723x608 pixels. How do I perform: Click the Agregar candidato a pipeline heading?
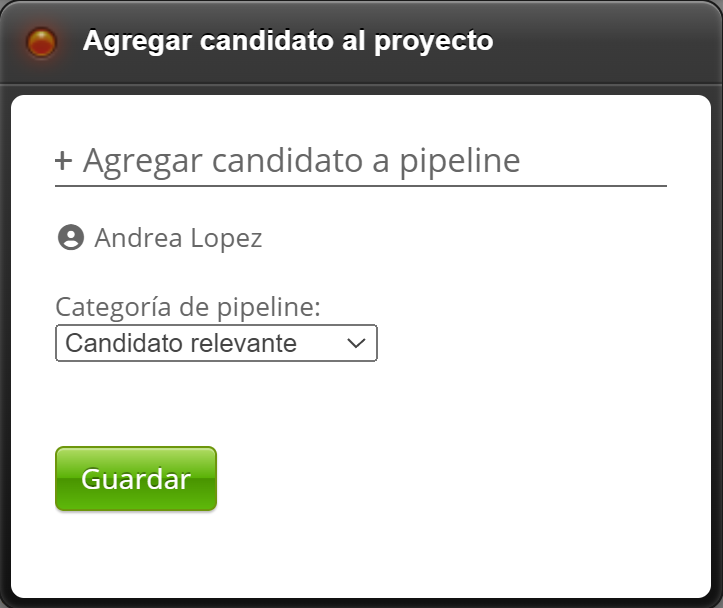coord(301,161)
